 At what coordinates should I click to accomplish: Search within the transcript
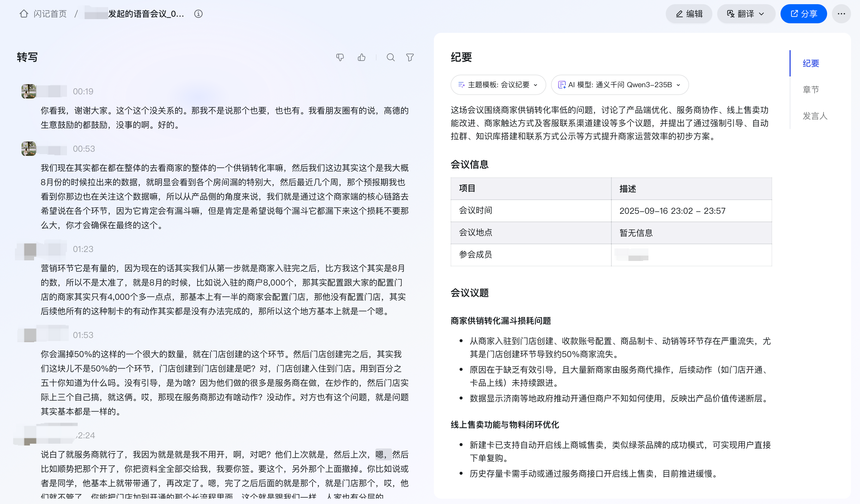point(391,57)
